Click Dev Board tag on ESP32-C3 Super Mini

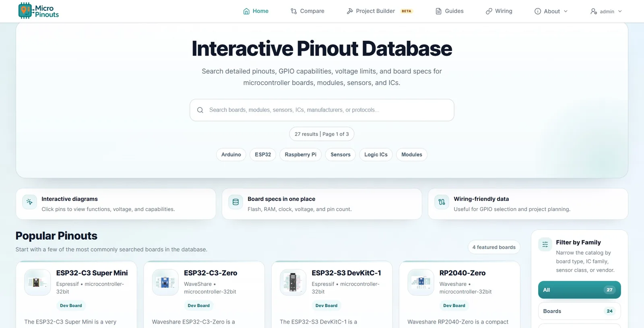71,305
